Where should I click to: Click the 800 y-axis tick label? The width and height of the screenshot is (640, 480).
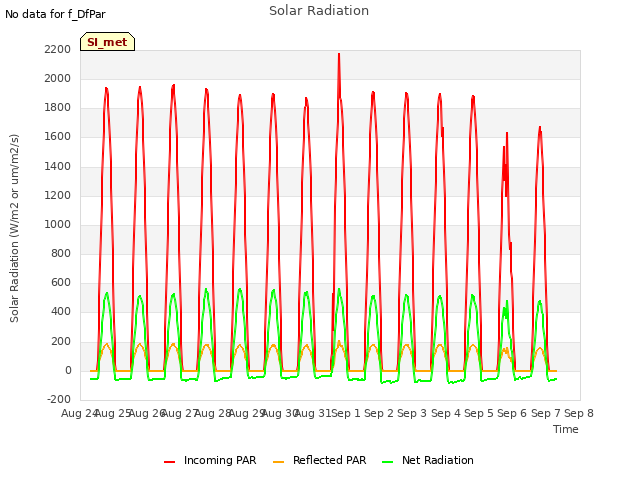click(x=61, y=253)
